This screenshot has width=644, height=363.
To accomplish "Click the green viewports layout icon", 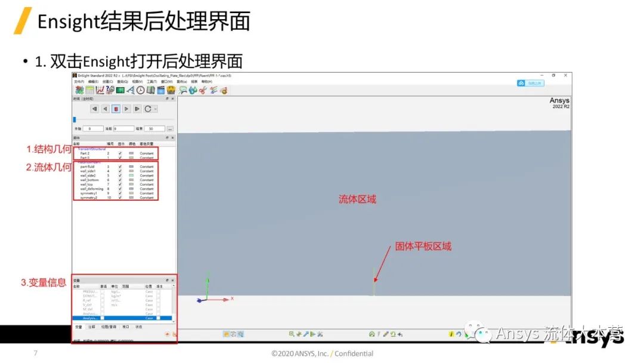I will [120, 90].
